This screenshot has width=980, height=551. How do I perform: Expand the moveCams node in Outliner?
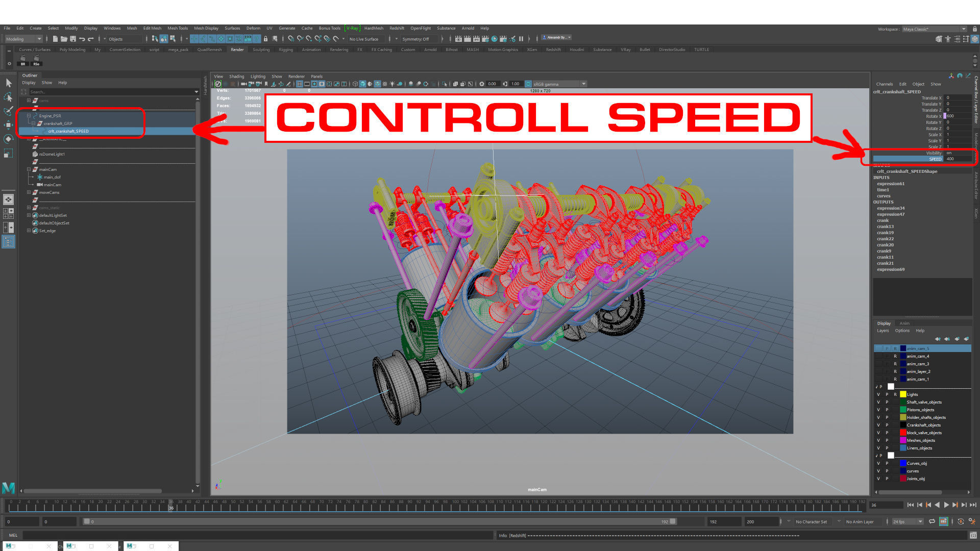tap(29, 192)
